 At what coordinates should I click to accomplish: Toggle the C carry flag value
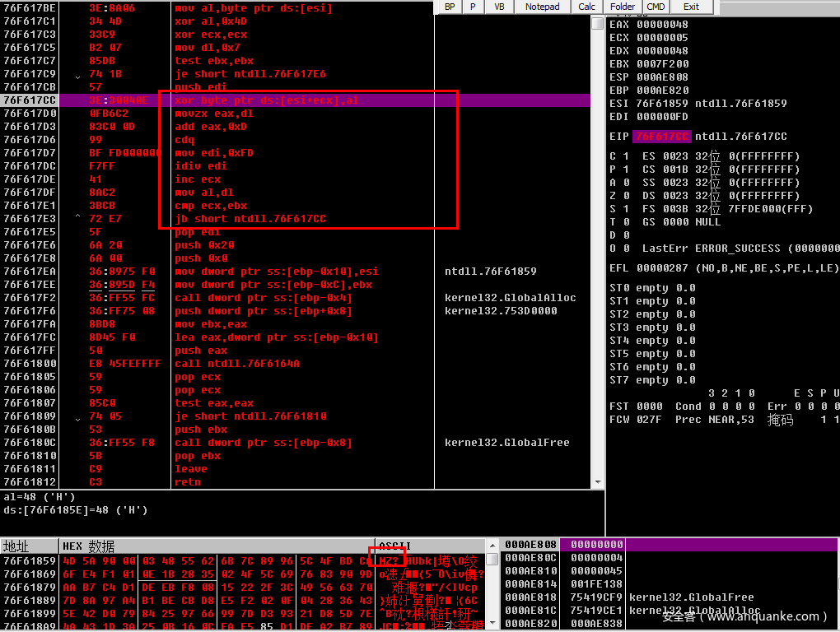pos(624,156)
